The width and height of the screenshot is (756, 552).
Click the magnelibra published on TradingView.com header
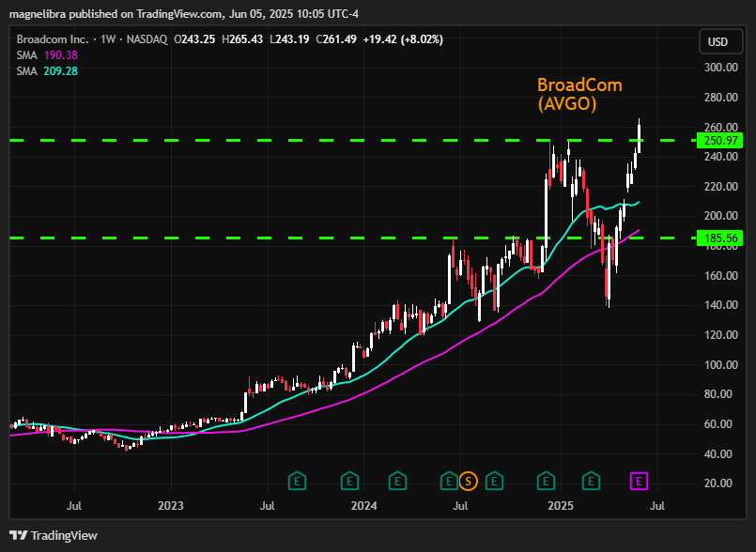tap(184, 14)
